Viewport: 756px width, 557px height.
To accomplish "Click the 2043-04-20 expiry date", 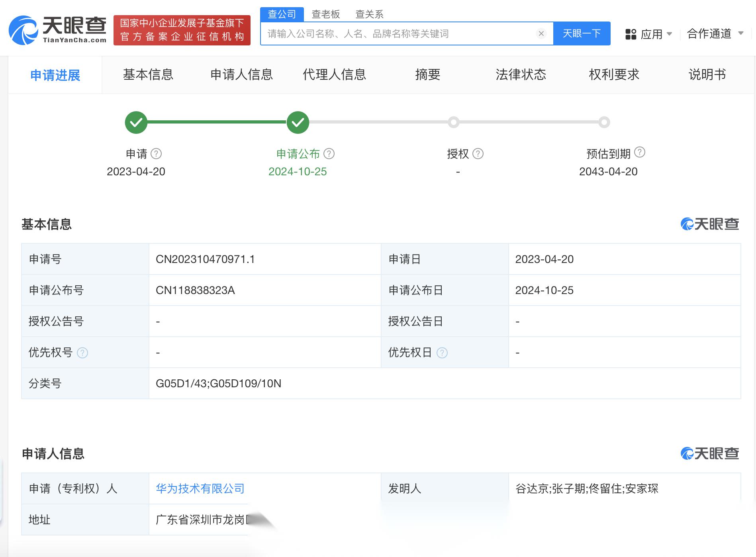I will [x=608, y=172].
